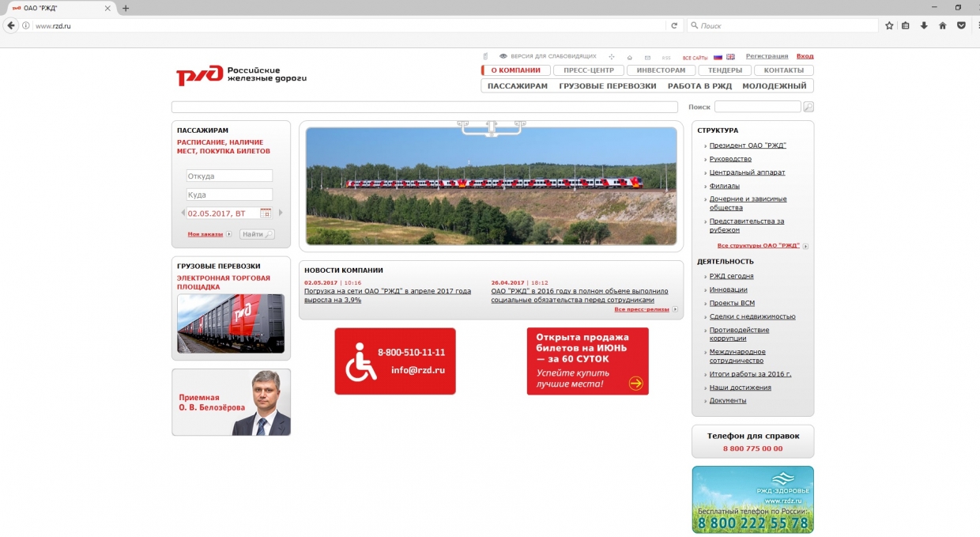Pull down the banner slider handle above train photo
Screen dimensions: 980x537
click(x=491, y=128)
